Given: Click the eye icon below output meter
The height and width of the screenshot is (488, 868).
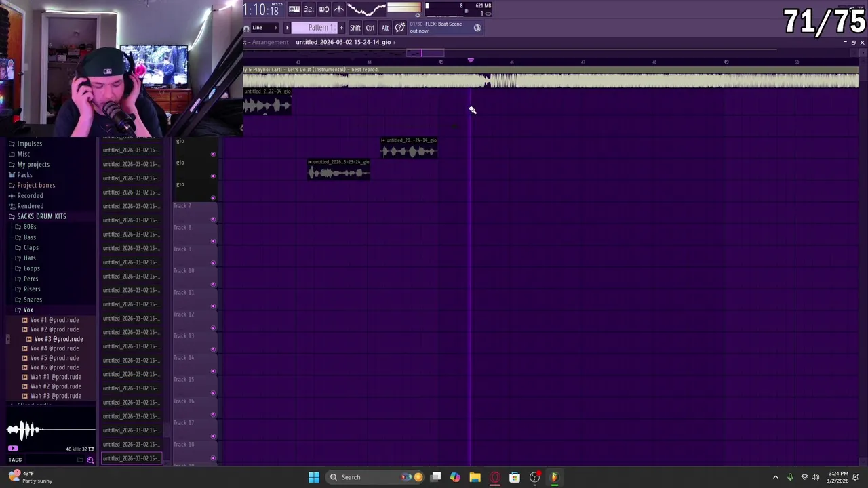Looking at the screenshot, I should [x=418, y=14].
